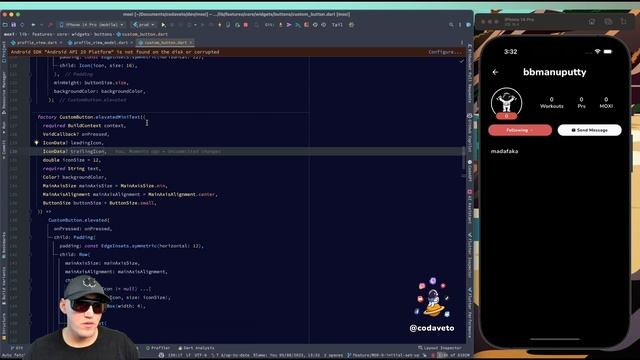
Task: Click the Flutter hot reload lightning icon
Action: coord(220,25)
